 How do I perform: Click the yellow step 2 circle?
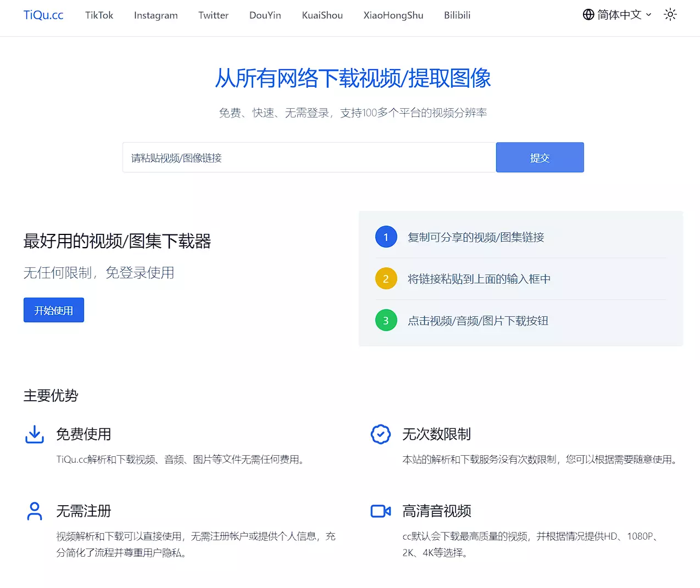(x=386, y=279)
